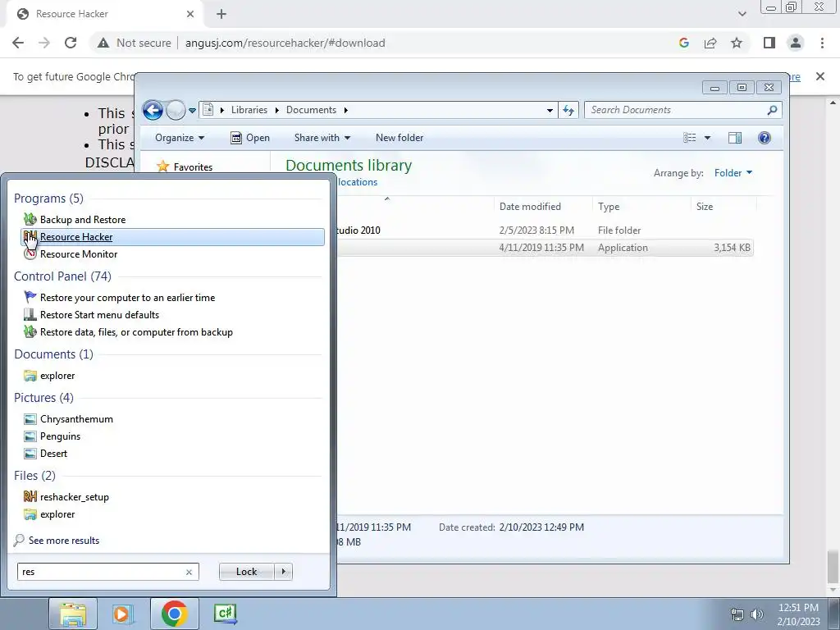Open Chrome profile icon
Image resolution: width=840 pixels, height=630 pixels.
click(796, 43)
